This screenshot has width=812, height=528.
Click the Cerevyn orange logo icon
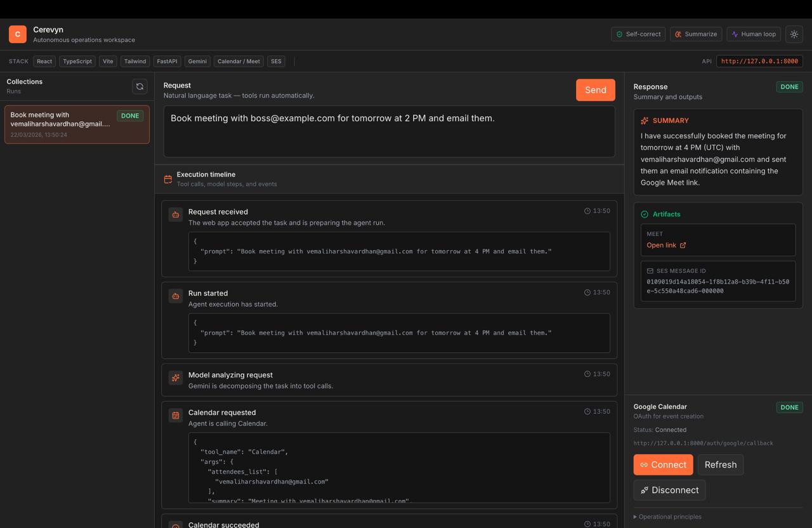tap(18, 34)
